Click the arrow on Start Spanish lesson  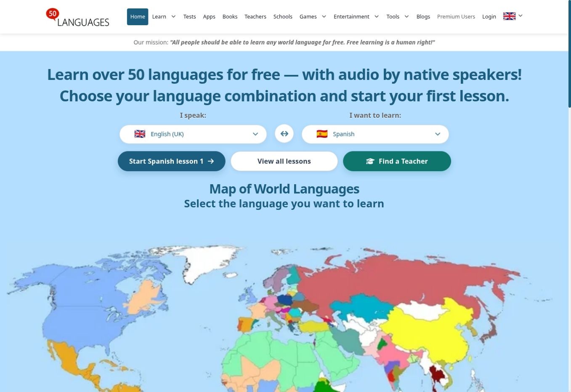click(x=211, y=161)
